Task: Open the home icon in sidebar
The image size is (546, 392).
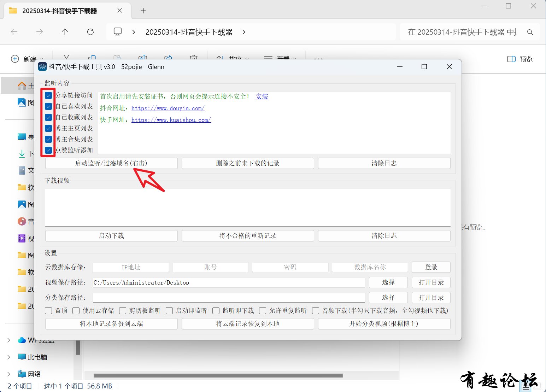Action: (22, 86)
